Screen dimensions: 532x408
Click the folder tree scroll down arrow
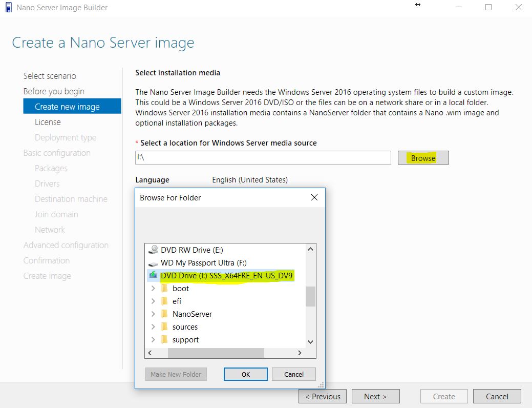[310, 342]
